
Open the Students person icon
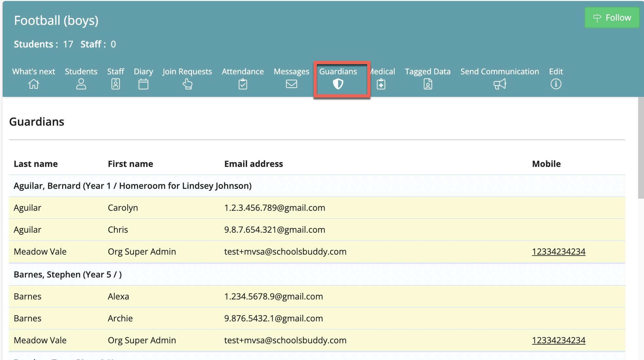pyautogui.click(x=81, y=84)
